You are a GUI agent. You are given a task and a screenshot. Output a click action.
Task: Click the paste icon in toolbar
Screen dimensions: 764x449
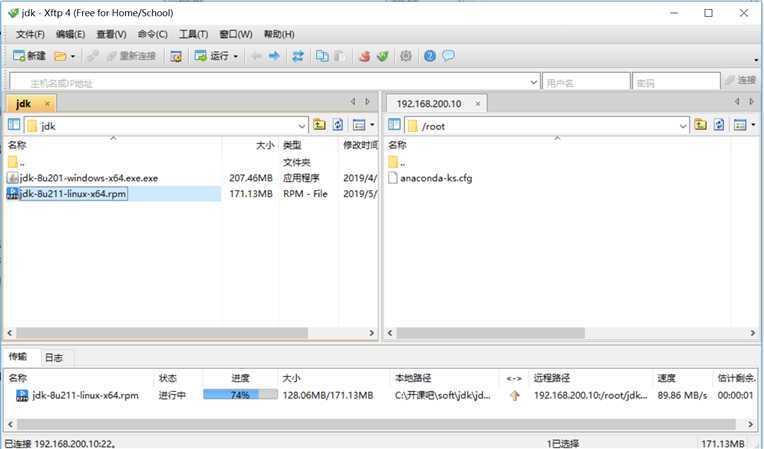(x=340, y=56)
